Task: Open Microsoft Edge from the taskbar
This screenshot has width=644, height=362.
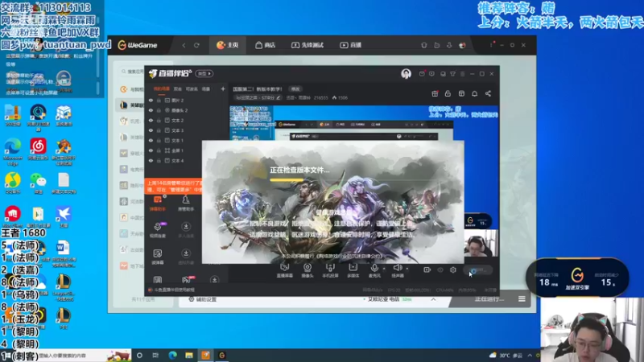Action: [172, 355]
